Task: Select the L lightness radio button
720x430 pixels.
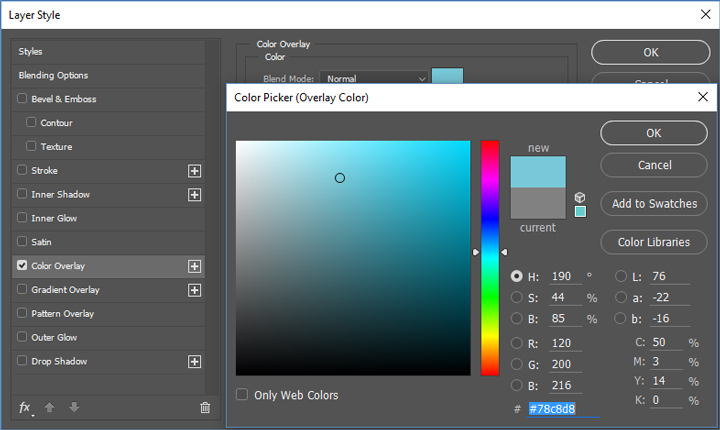Action: (x=621, y=276)
